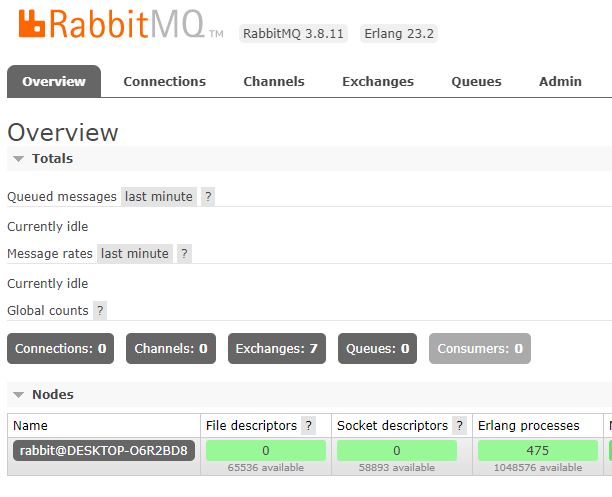Open help for Socket descriptors column
This screenshot has width=612, height=497.
tap(459, 426)
